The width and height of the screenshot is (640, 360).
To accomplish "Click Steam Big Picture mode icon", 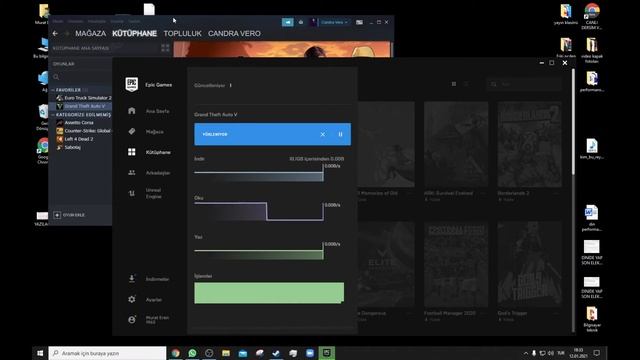I will click(359, 22).
